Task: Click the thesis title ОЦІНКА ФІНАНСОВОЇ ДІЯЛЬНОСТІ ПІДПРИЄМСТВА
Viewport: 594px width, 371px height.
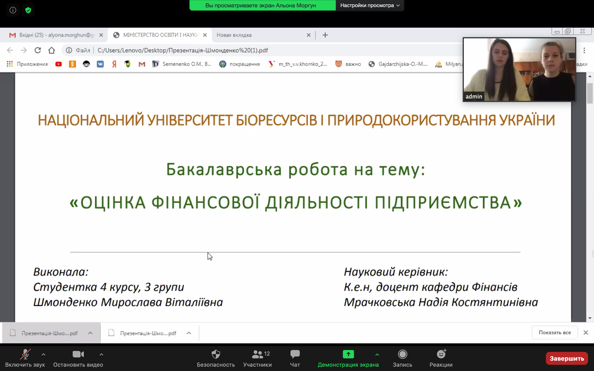Action: click(x=295, y=202)
